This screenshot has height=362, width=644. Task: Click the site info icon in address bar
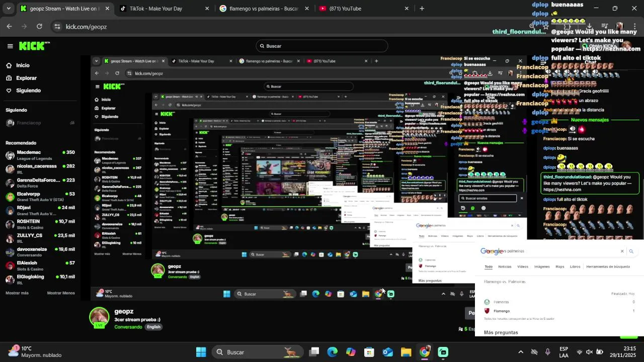58,27
